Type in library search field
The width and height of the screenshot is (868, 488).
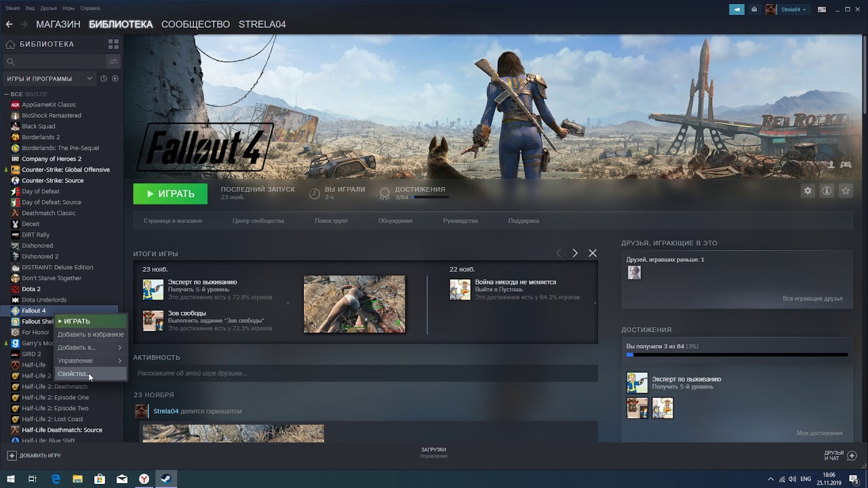click(x=56, y=62)
